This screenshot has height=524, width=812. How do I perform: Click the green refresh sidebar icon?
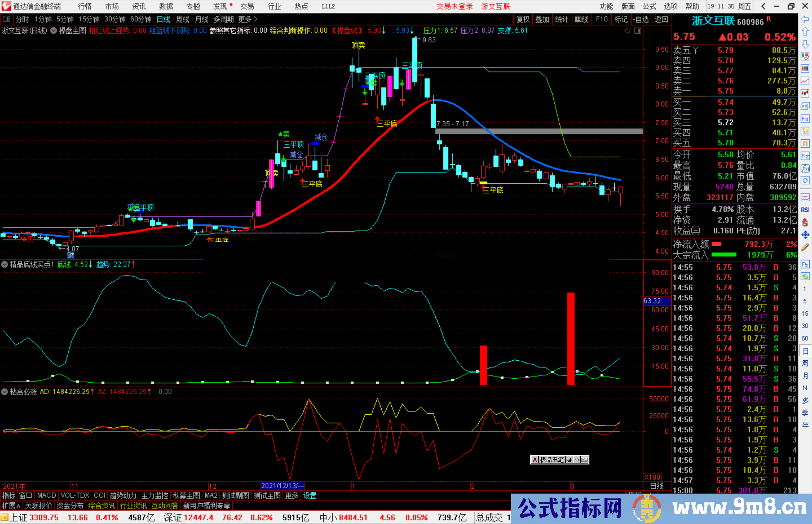coord(805,276)
